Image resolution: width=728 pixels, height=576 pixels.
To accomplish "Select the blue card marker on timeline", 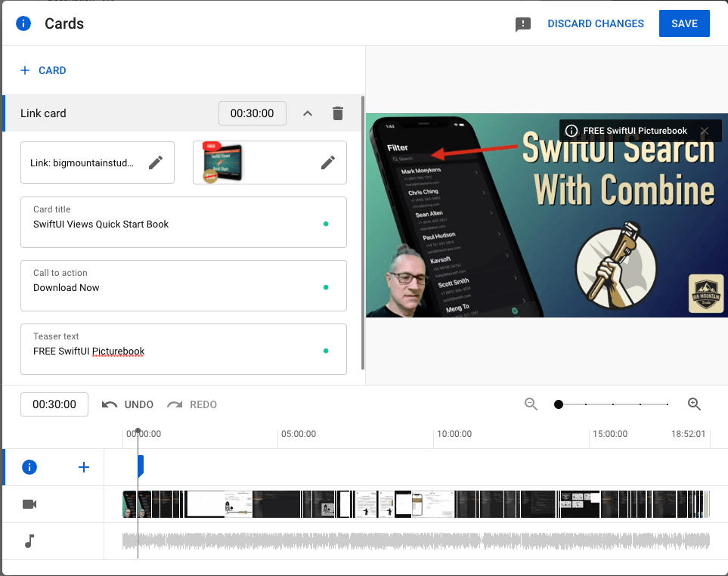I will pyautogui.click(x=140, y=466).
